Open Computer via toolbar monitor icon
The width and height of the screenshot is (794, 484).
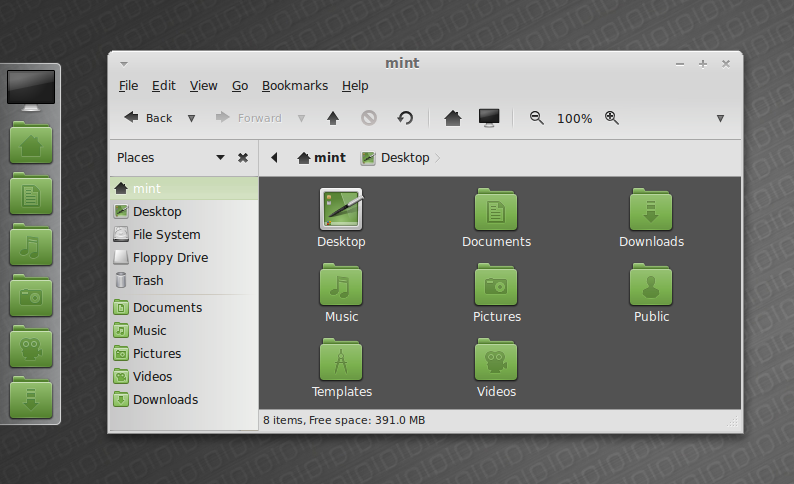point(489,118)
